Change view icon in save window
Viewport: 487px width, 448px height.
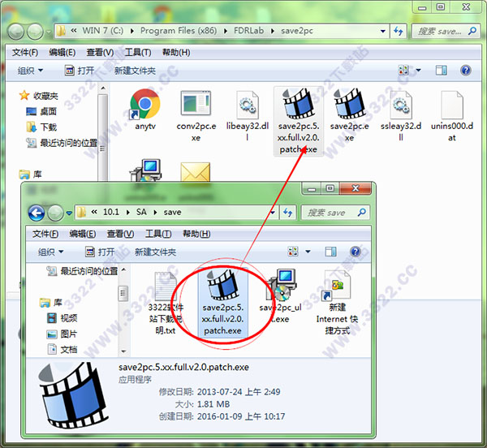point(293,251)
